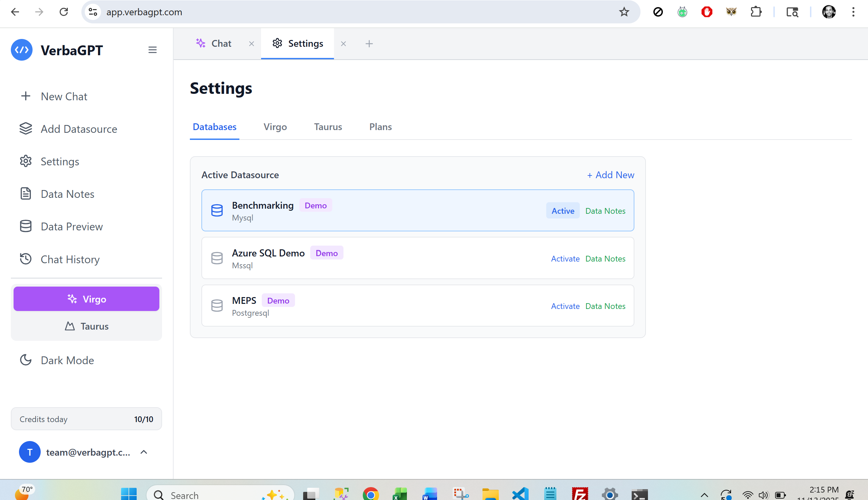The height and width of the screenshot is (500, 868).
Task: Click the Benchmarking database icon
Action: click(x=217, y=210)
